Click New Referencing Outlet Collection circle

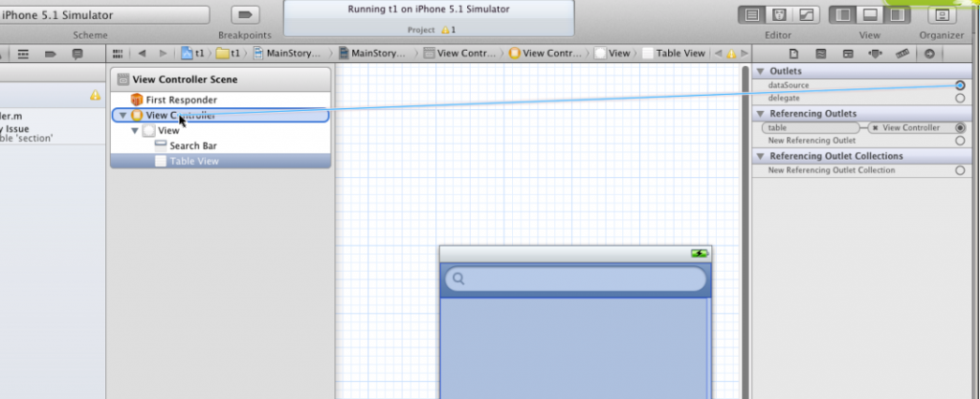point(960,170)
